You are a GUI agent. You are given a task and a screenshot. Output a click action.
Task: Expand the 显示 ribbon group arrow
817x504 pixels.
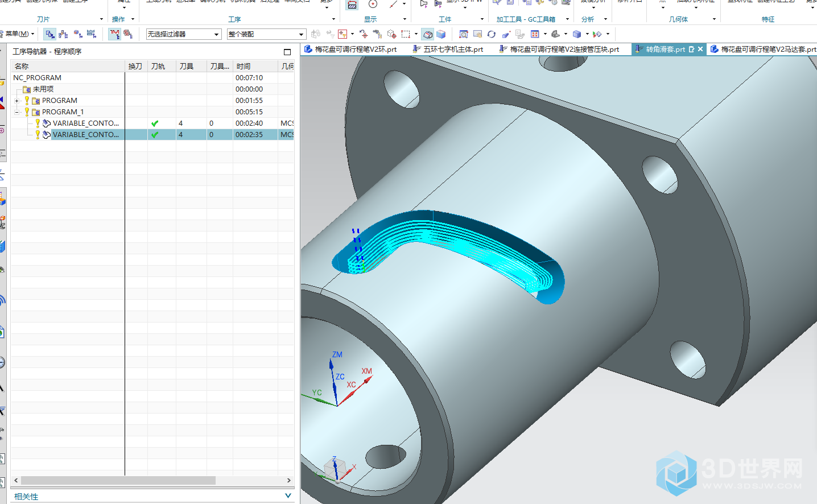point(405,19)
